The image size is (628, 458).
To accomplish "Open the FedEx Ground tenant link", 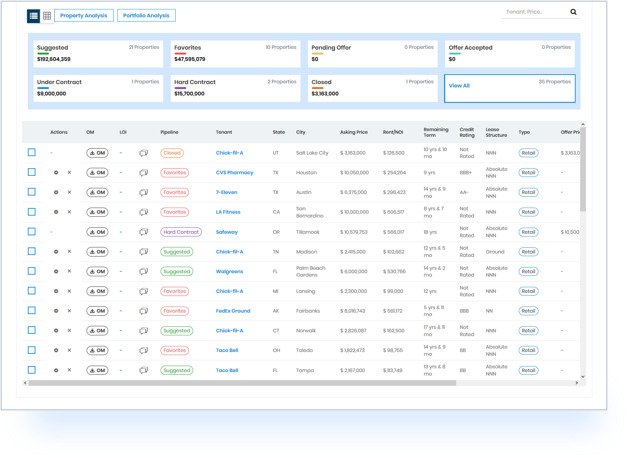I will click(x=231, y=311).
